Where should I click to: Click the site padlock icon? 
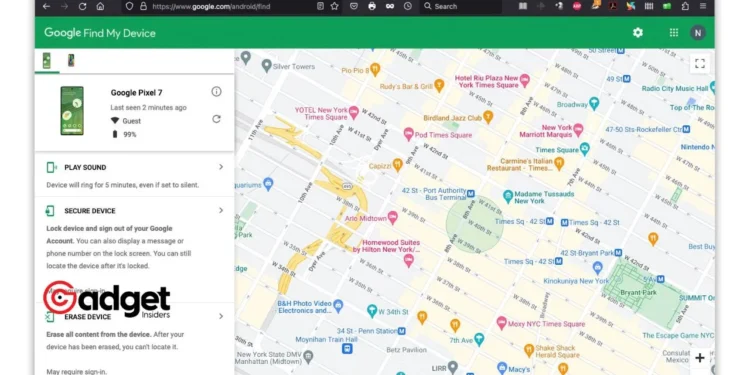(x=143, y=6)
